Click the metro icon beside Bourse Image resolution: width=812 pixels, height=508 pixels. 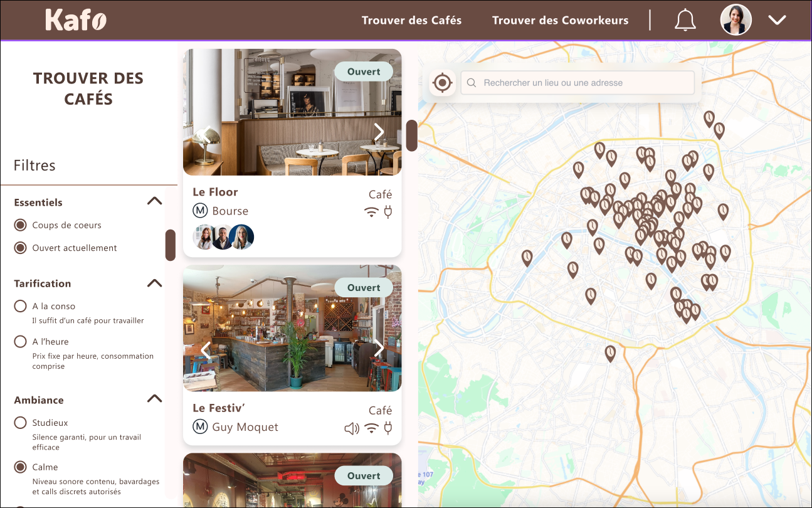coord(200,211)
